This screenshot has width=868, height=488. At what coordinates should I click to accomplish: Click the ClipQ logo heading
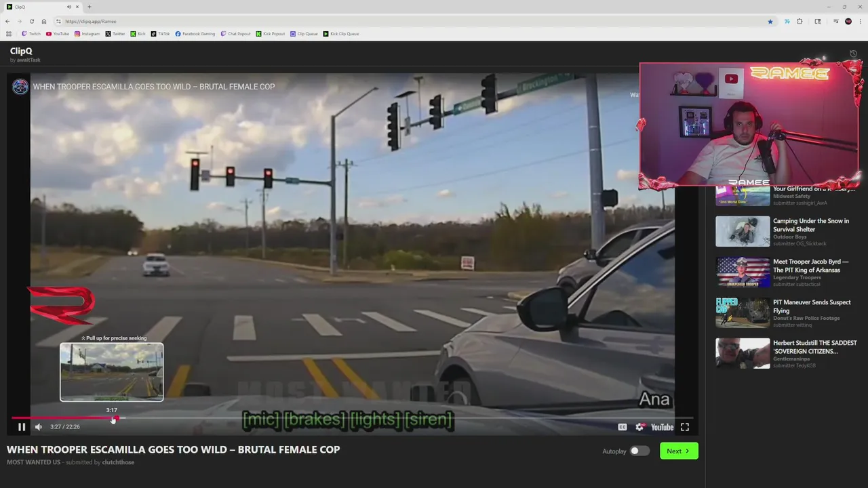pos(21,51)
